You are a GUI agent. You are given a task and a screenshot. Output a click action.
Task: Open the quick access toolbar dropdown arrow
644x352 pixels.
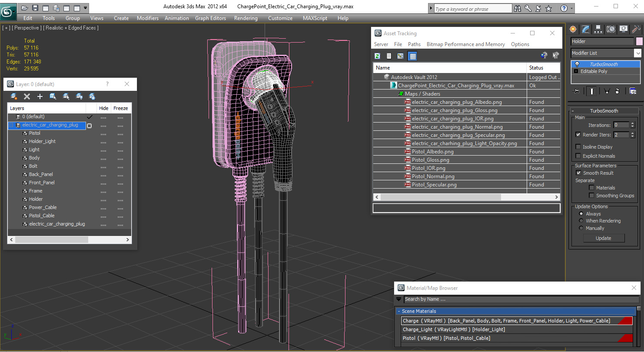tap(85, 8)
